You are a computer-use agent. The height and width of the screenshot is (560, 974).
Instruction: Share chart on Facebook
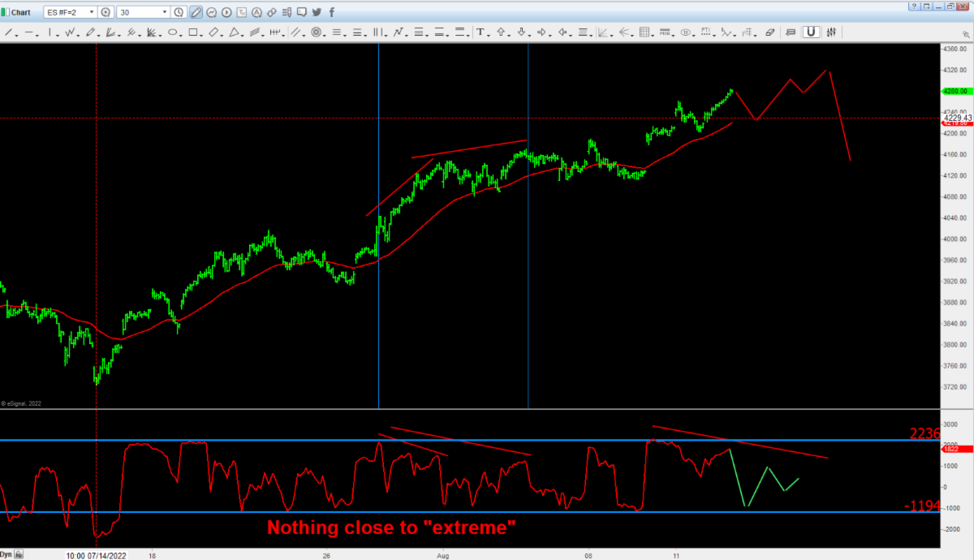click(331, 12)
